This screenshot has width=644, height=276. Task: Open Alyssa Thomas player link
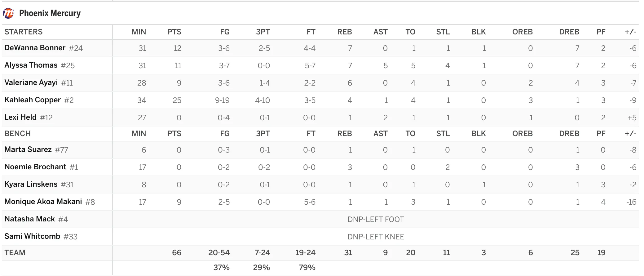(31, 65)
